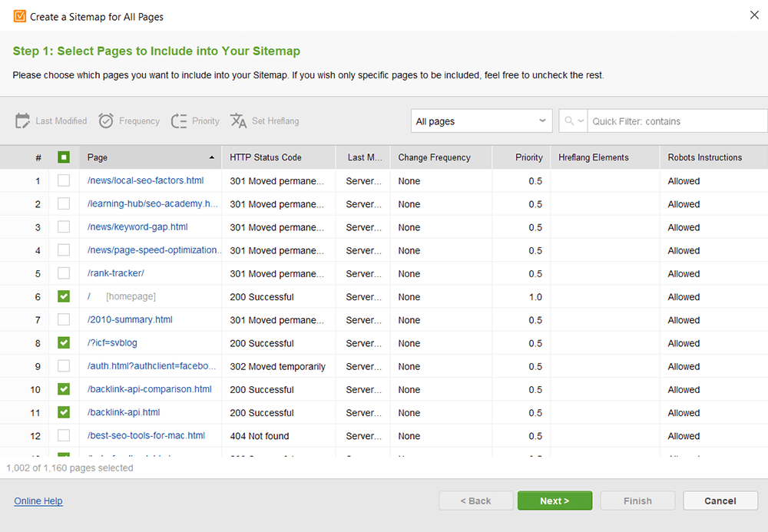Open the /2010-summary.html page link
The image size is (768, 532).
pyautogui.click(x=130, y=319)
